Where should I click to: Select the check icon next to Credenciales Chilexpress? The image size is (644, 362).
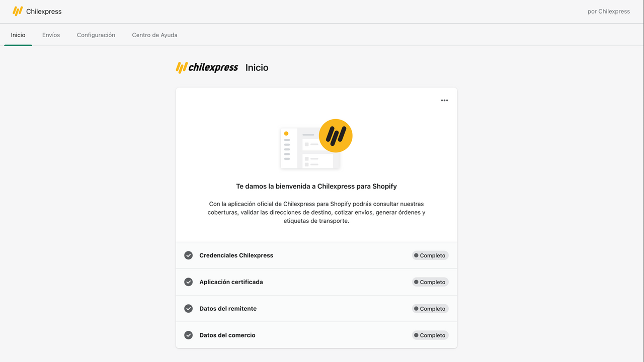pyautogui.click(x=188, y=255)
